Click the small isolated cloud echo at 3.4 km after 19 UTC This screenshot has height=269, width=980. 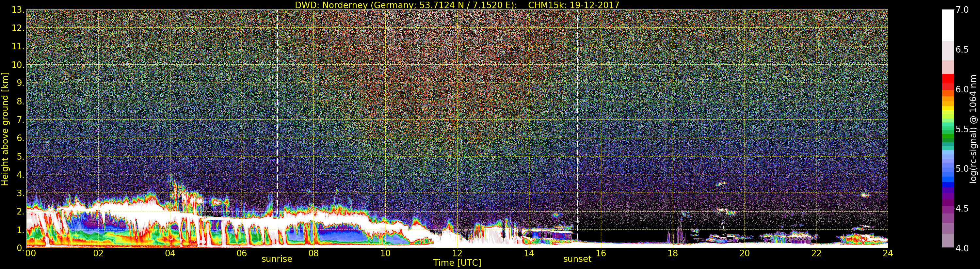click(x=721, y=184)
